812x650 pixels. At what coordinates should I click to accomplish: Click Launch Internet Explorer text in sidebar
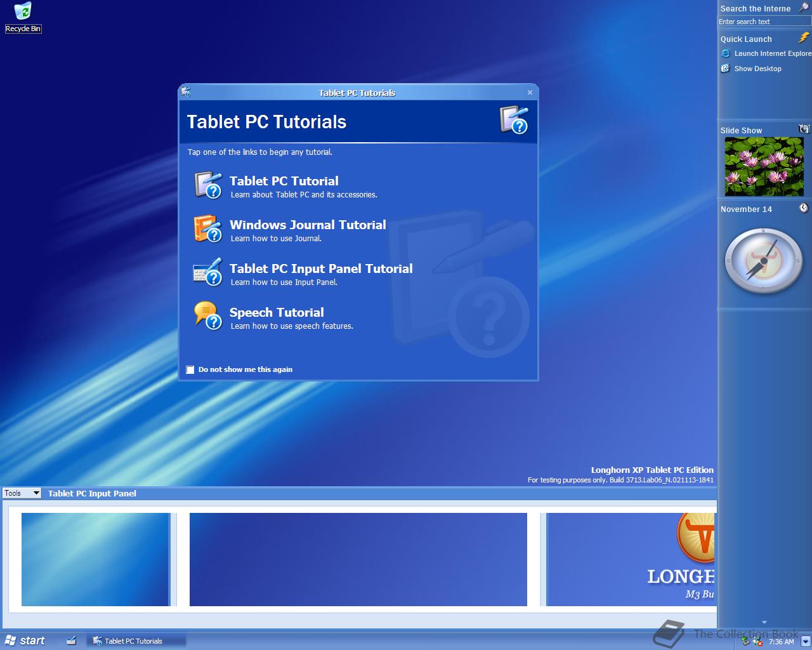773,53
